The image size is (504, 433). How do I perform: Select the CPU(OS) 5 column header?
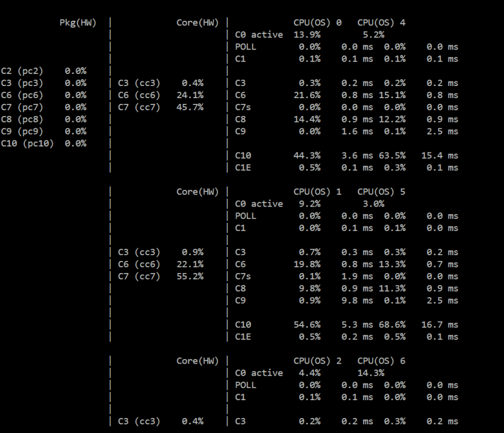(x=382, y=192)
